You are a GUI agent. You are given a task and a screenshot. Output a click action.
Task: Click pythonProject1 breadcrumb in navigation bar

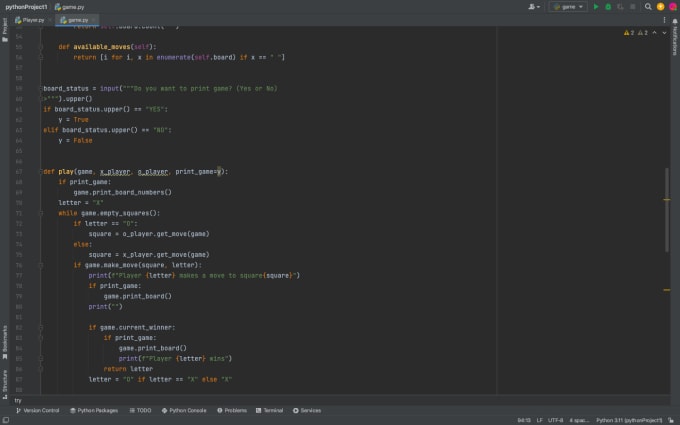tap(26, 7)
